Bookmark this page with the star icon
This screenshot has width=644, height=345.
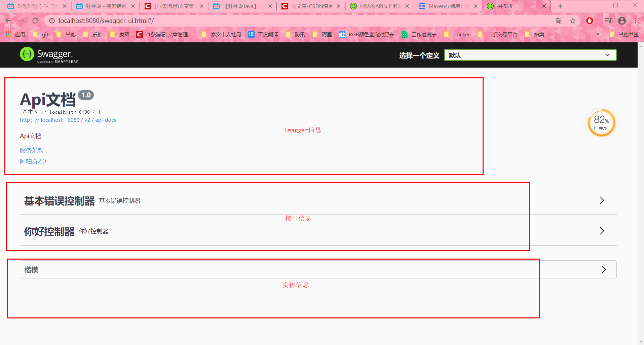click(573, 21)
